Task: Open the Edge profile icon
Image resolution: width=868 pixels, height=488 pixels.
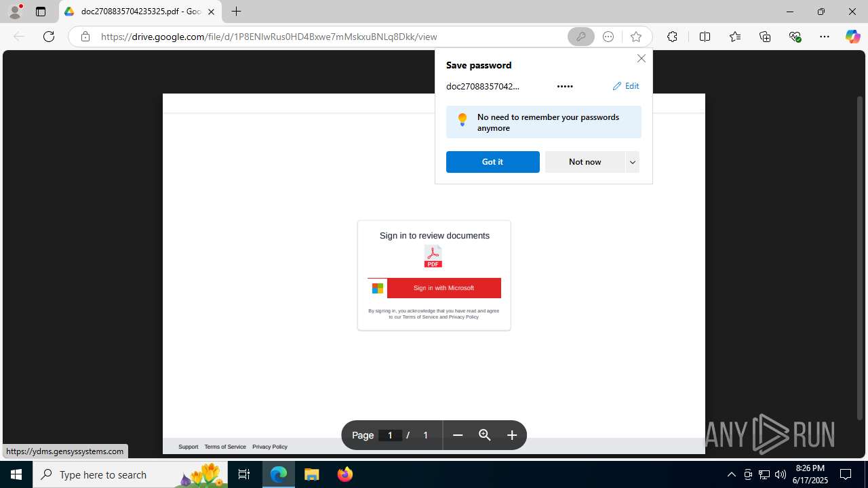Action: point(15,12)
